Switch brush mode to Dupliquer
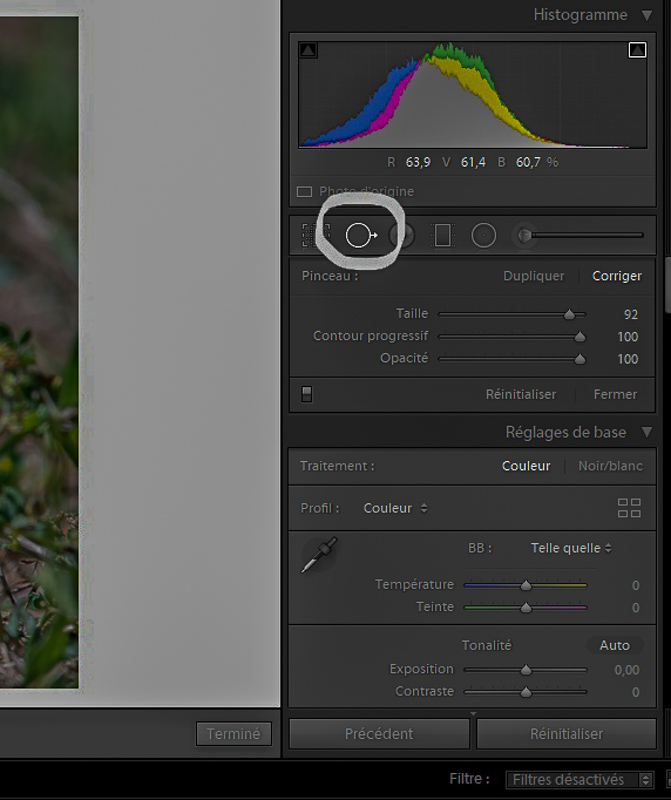Image resolution: width=671 pixels, height=800 pixels. coord(533,276)
